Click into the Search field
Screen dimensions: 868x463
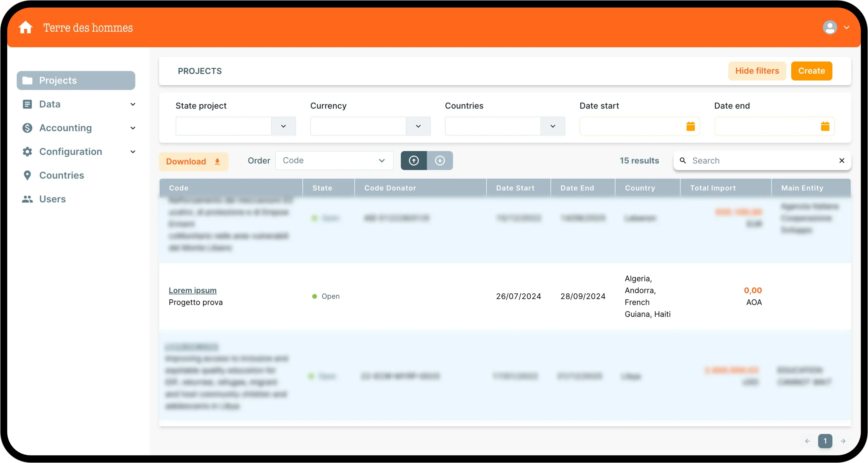pyautogui.click(x=758, y=161)
